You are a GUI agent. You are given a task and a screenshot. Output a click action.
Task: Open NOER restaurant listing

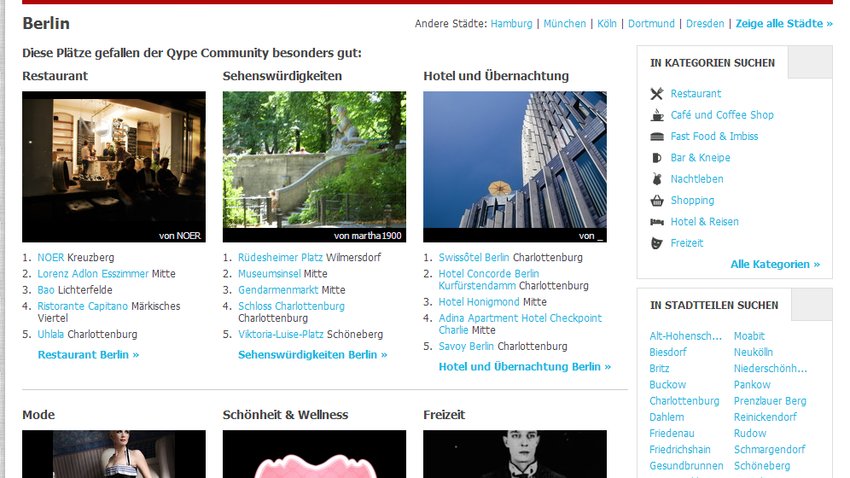(x=50, y=257)
